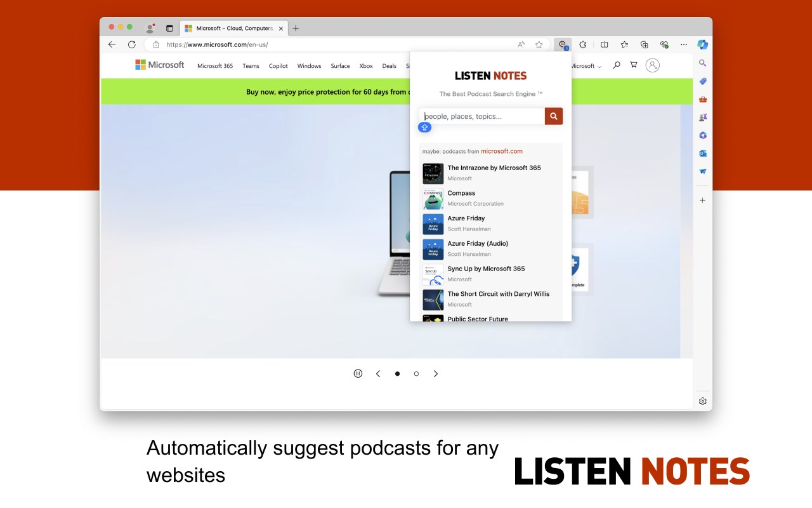Go to previous carousel slide
The image size is (812, 508).
coord(378,373)
